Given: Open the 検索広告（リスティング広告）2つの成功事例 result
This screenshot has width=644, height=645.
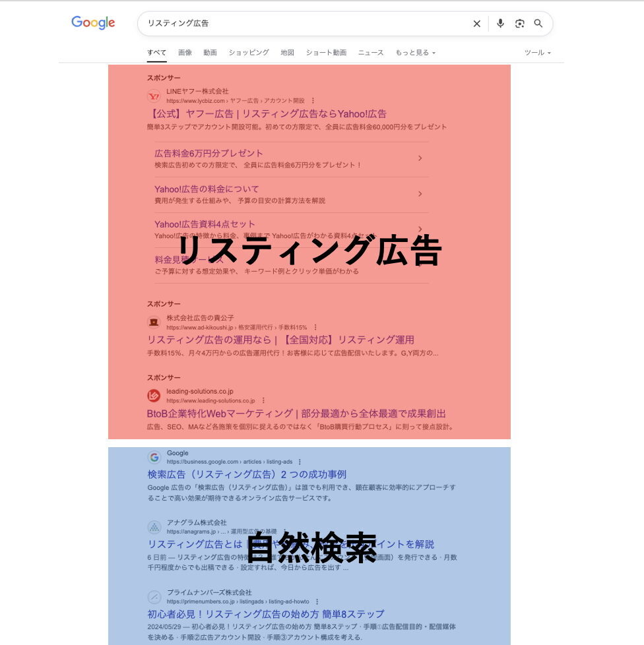Looking at the screenshot, I should 247,475.
